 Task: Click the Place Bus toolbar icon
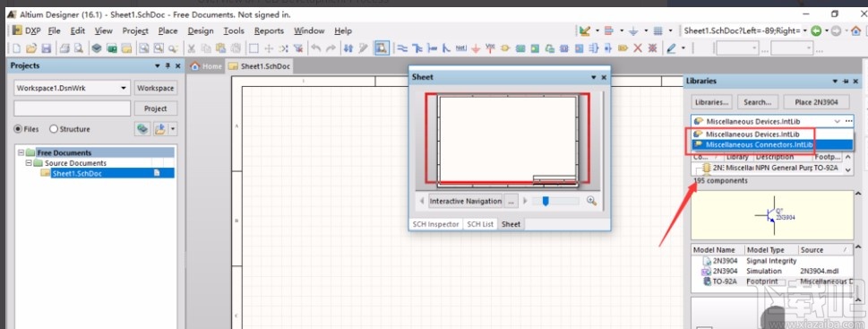(x=417, y=48)
